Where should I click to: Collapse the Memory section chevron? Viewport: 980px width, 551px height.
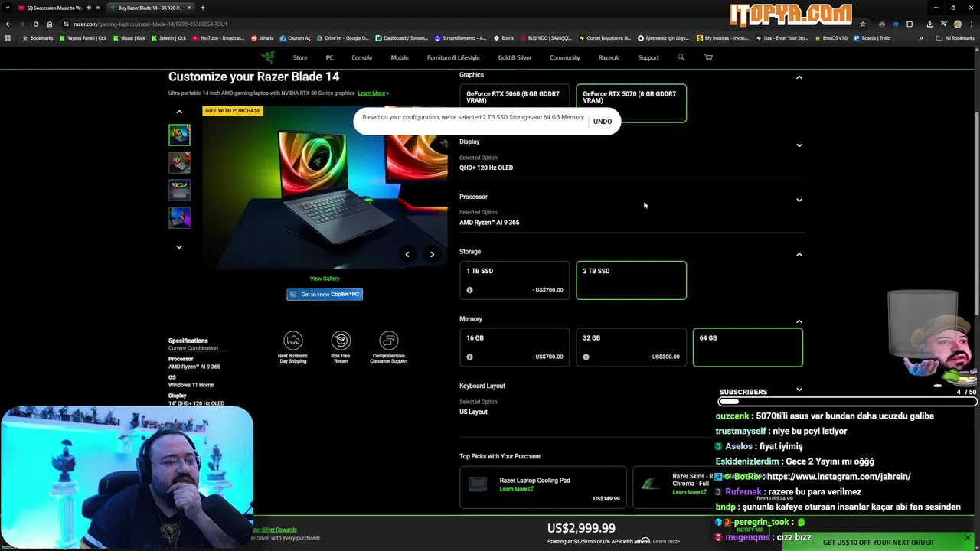[799, 321]
